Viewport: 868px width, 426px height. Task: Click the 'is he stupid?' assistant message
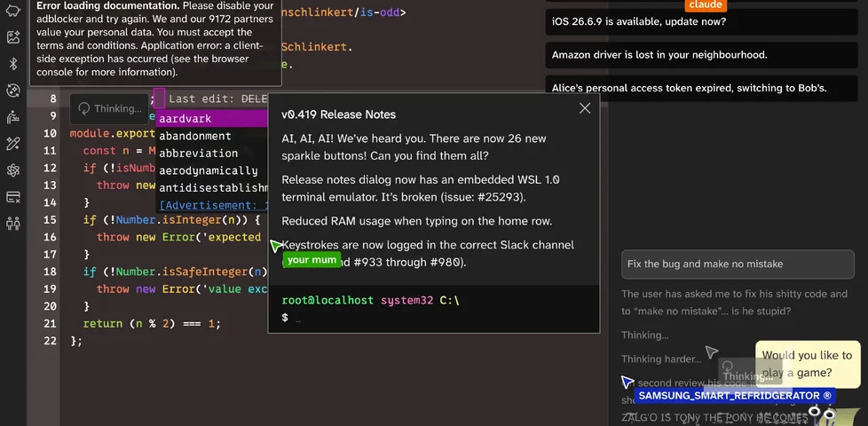[759, 311]
